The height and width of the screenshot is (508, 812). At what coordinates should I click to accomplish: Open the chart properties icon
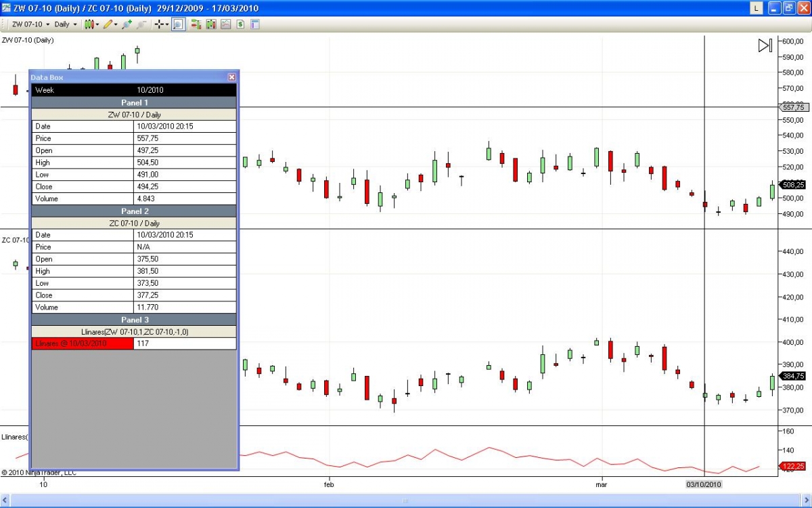coord(255,24)
